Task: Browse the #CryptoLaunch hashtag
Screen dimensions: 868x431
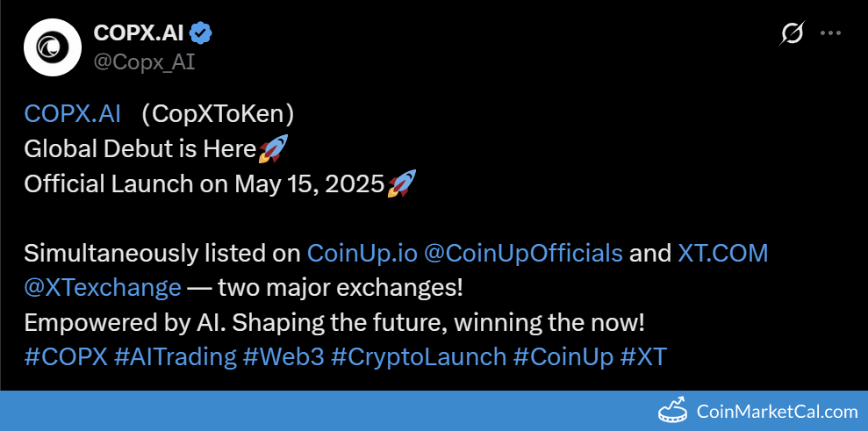Action: [419, 356]
